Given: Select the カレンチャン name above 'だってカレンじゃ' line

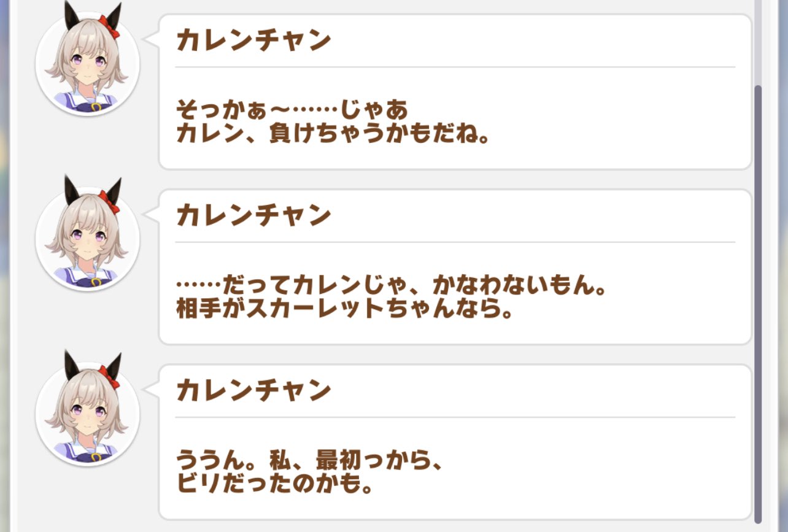Looking at the screenshot, I should (253, 216).
